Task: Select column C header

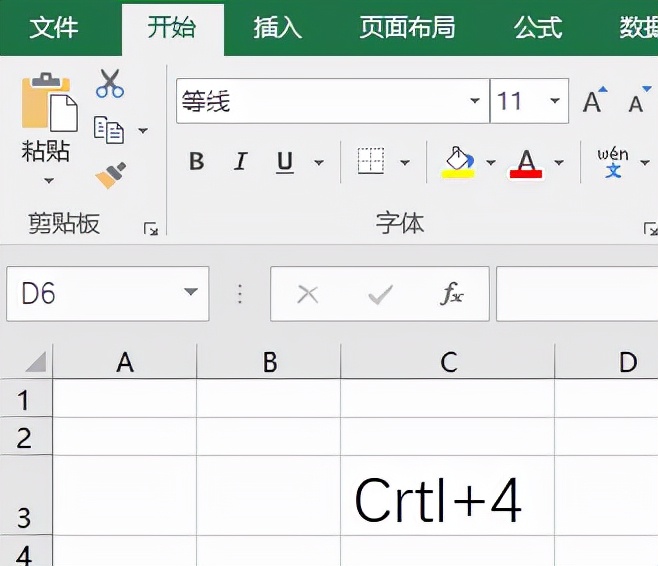Action: coord(448,362)
